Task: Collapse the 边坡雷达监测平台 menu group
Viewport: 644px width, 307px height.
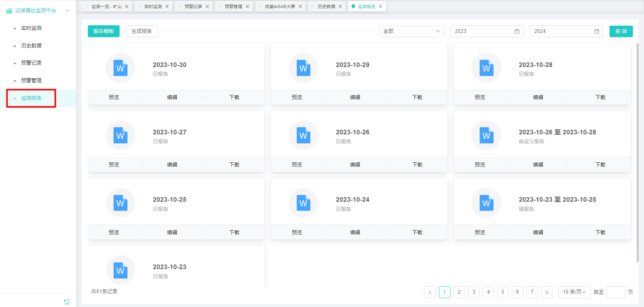Action: pos(67,11)
